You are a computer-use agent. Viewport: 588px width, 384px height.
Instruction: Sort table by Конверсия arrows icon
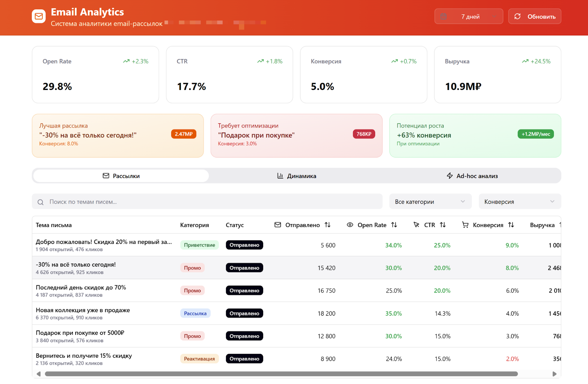(511, 225)
